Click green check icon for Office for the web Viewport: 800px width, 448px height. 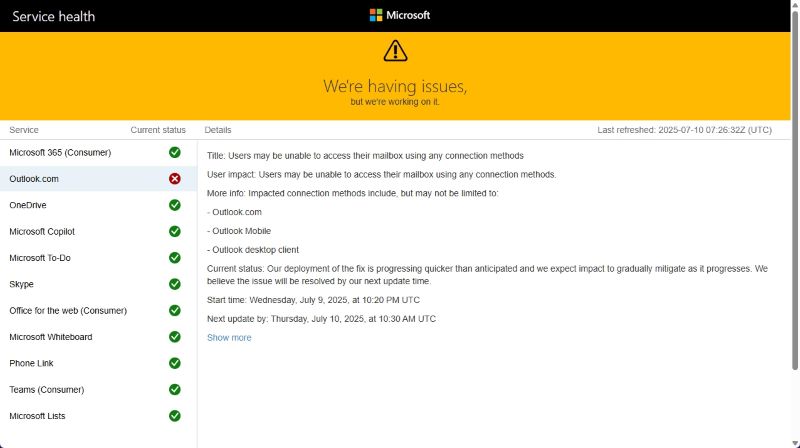point(174,311)
